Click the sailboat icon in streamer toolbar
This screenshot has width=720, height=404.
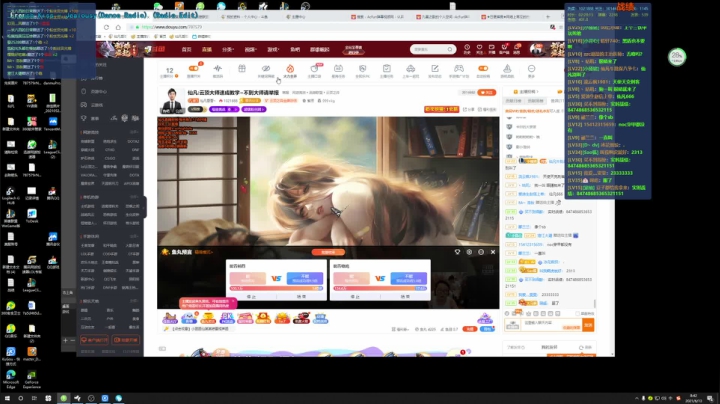point(507,69)
